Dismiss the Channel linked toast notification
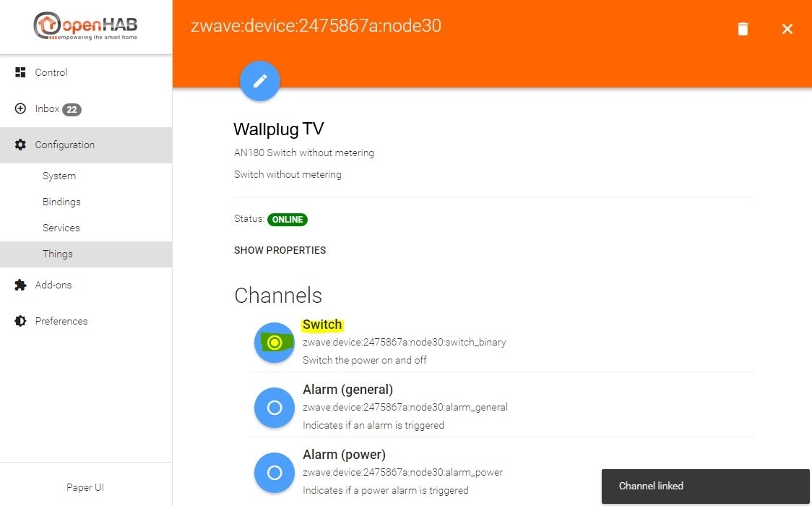The image size is (812, 506). click(x=705, y=486)
